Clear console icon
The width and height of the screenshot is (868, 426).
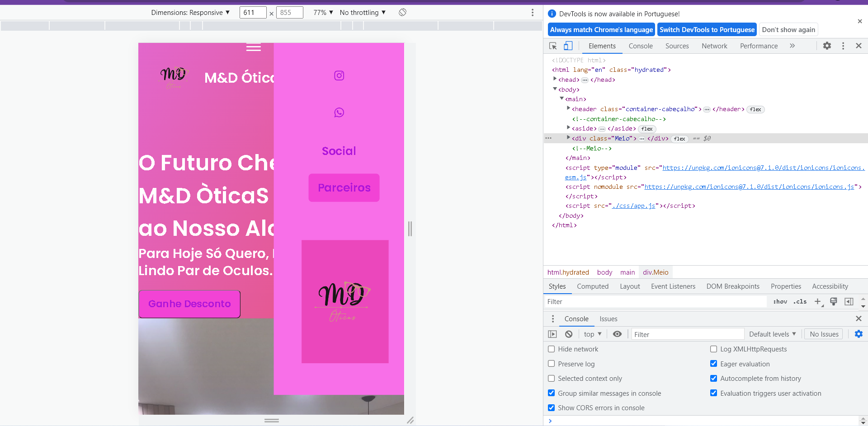[569, 334]
